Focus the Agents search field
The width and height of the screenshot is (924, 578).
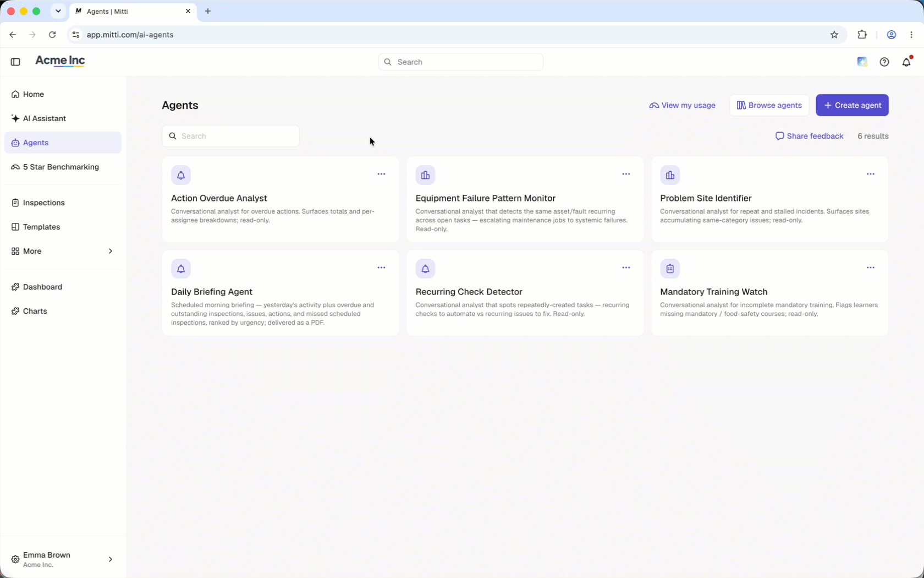(x=230, y=136)
